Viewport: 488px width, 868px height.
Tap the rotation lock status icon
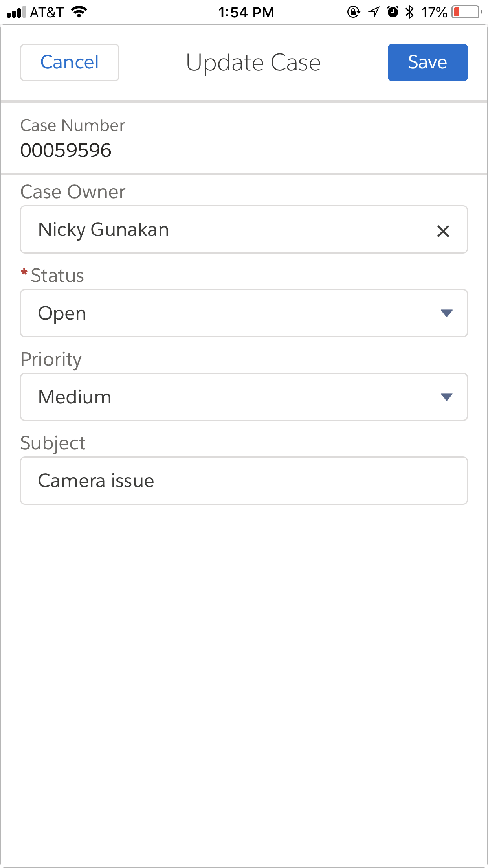(353, 12)
